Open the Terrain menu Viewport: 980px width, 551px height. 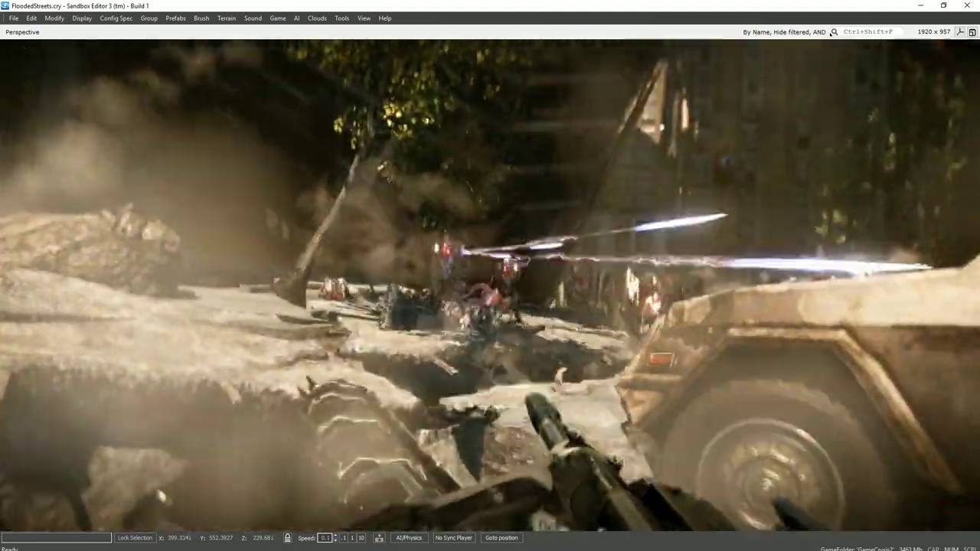[227, 18]
